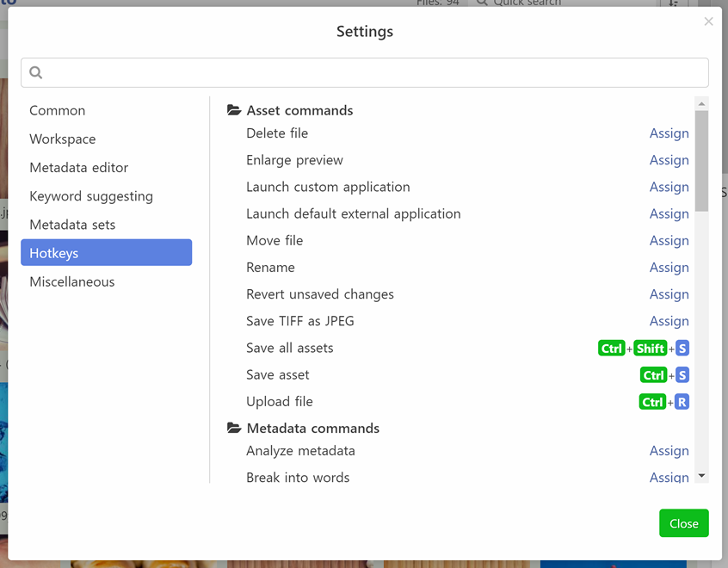Image resolution: width=728 pixels, height=568 pixels.
Task: Click the settings search input field
Action: coord(365,72)
